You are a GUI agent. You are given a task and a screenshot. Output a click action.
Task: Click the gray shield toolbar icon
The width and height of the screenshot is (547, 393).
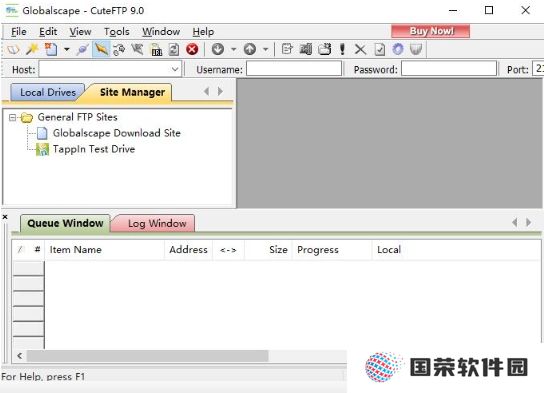tap(416, 49)
